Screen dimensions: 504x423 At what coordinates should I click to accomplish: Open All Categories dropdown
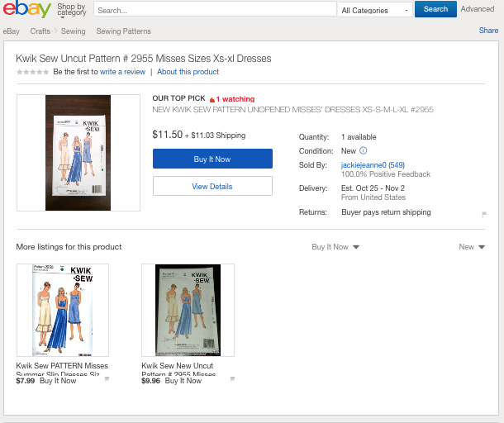[375, 10]
